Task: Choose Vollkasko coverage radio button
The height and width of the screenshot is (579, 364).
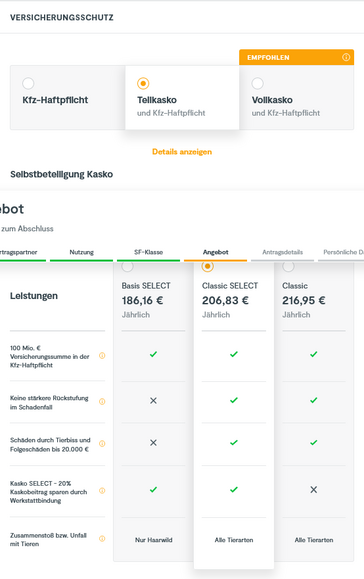Action: [x=258, y=83]
